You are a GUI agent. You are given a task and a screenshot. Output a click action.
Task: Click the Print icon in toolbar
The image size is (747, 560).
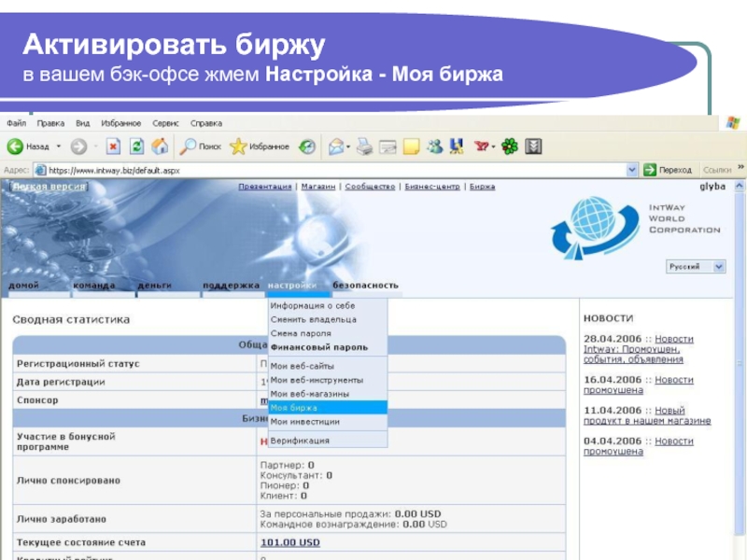pyautogui.click(x=365, y=147)
